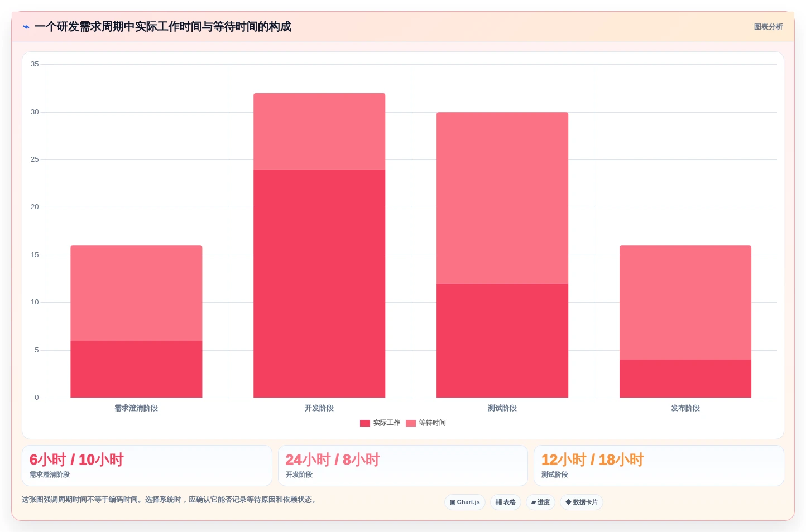Click the 开发阶段 actual-work bar segment

click(x=319, y=283)
